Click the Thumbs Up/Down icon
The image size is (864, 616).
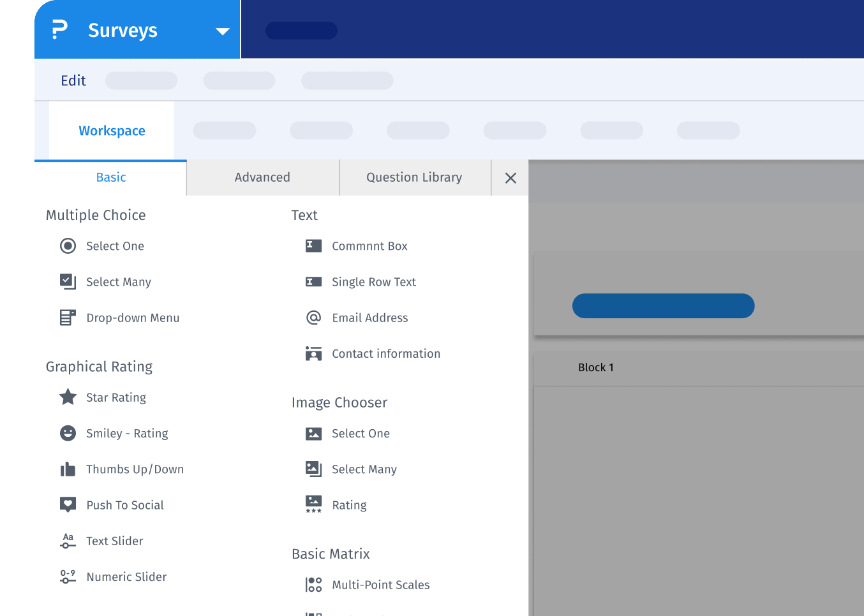click(68, 469)
